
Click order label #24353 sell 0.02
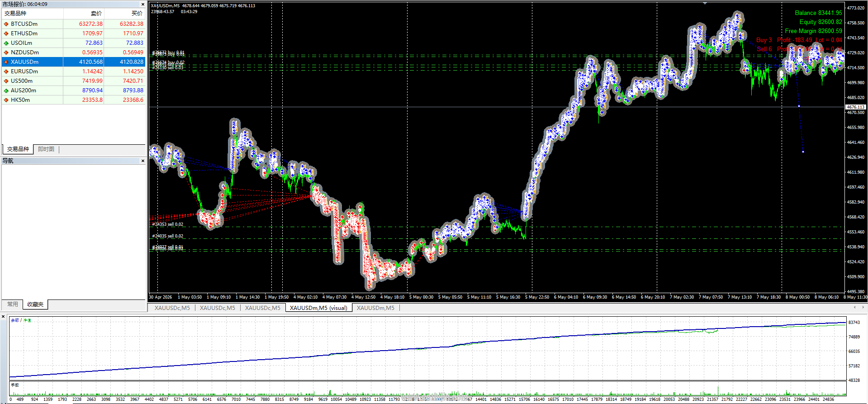[x=168, y=224]
